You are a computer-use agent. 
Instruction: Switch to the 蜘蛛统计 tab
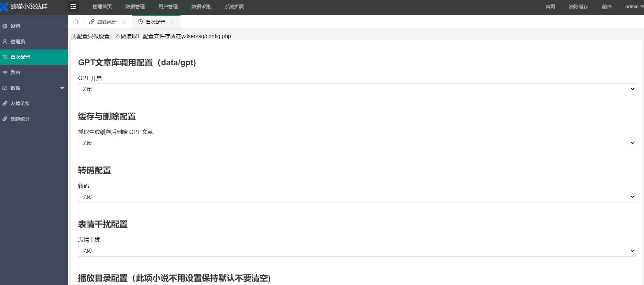[x=108, y=22]
